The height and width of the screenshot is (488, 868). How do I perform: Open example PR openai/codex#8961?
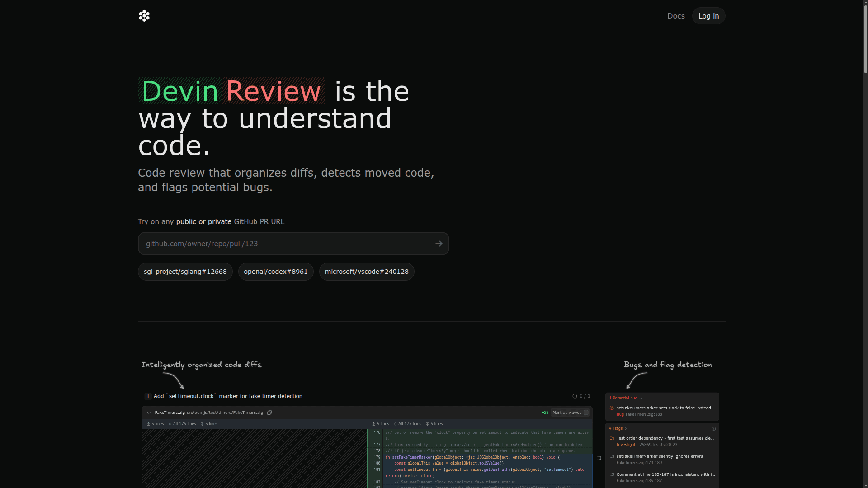(275, 271)
